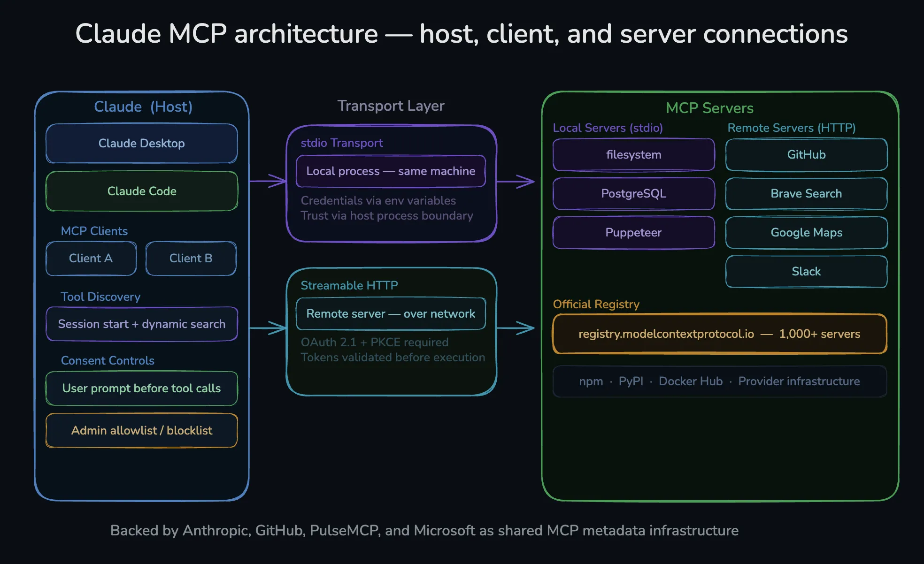The image size is (924, 564).
Task: Select the Claude Code box
Action: tap(142, 191)
